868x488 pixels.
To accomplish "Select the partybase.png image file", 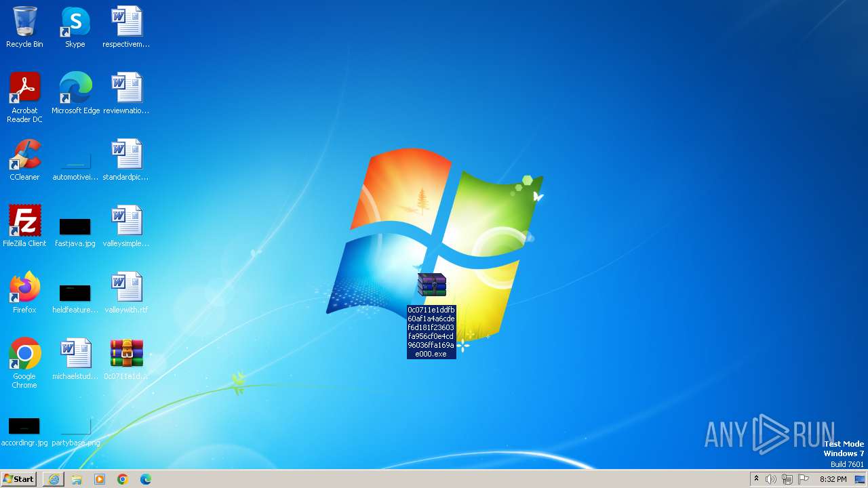I will click(75, 431).
